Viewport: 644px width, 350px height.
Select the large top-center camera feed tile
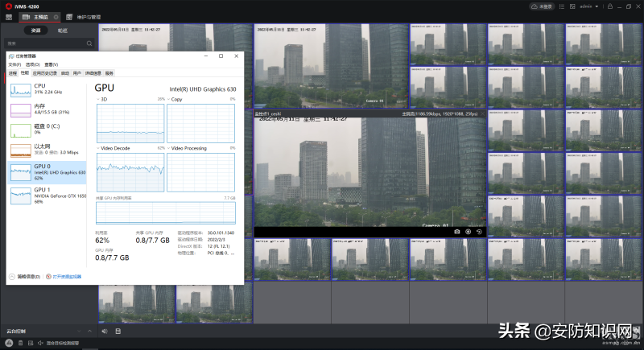(331, 66)
